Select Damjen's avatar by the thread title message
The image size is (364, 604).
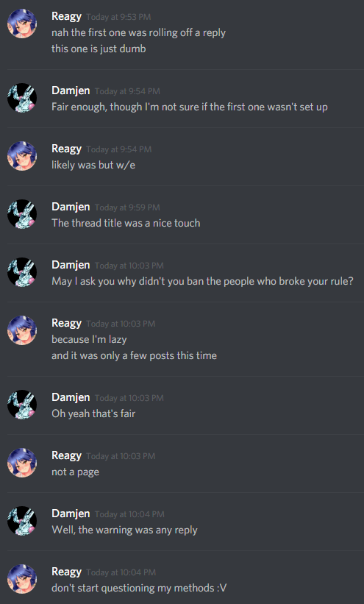[x=22, y=214]
